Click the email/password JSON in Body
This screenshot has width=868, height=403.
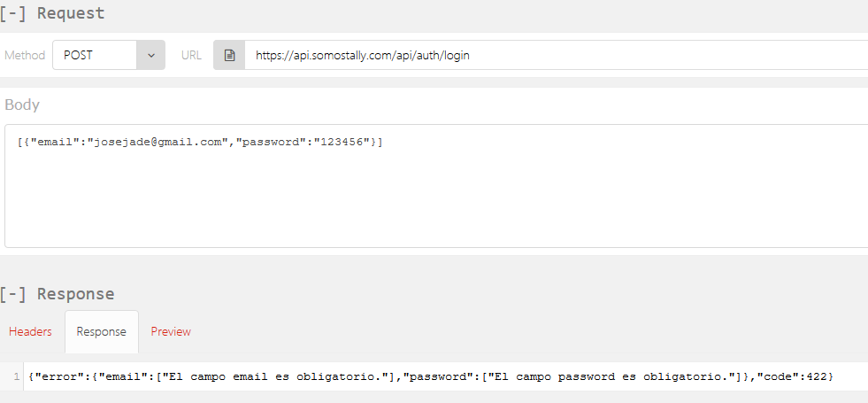click(x=200, y=143)
